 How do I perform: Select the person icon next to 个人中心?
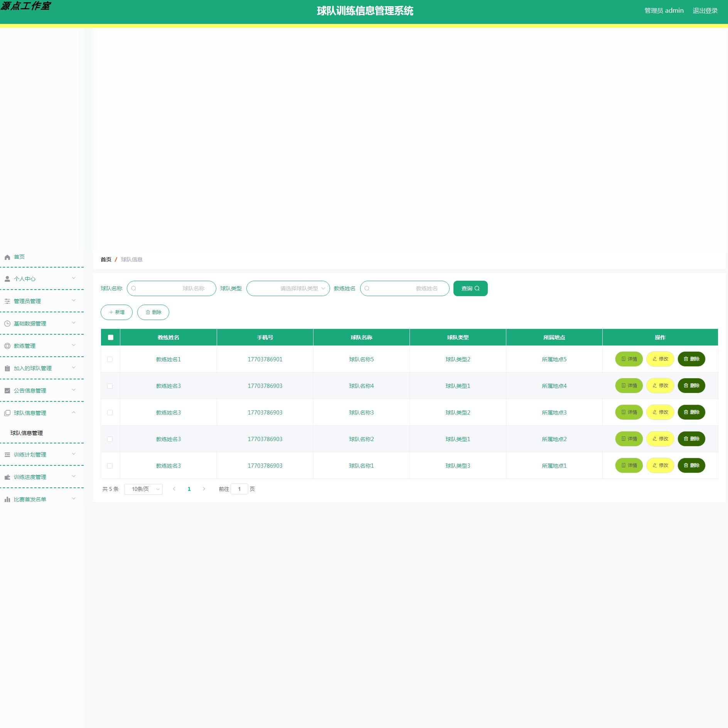pyautogui.click(x=7, y=278)
